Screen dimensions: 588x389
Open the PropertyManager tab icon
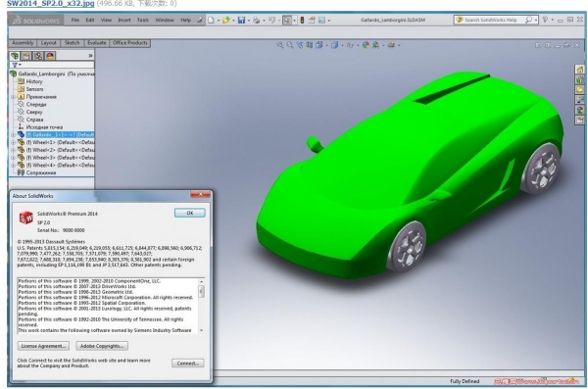26,56
